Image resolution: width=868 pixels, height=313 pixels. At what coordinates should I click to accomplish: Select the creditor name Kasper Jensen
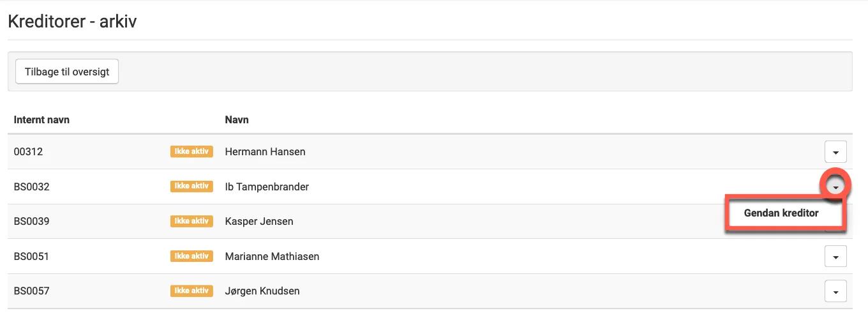(x=259, y=222)
